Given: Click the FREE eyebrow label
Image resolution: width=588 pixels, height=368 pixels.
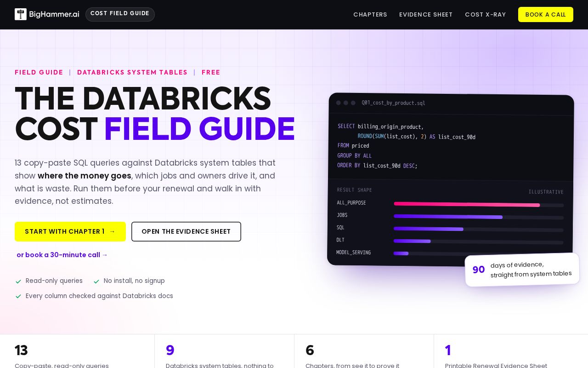Looking at the screenshot, I should (x=211, y=72).
